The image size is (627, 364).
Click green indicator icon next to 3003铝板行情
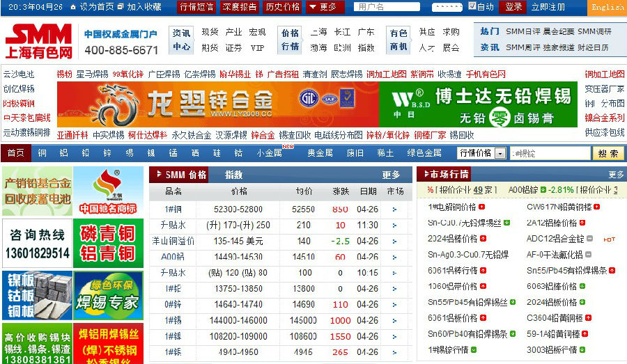(x=582, y=349)
